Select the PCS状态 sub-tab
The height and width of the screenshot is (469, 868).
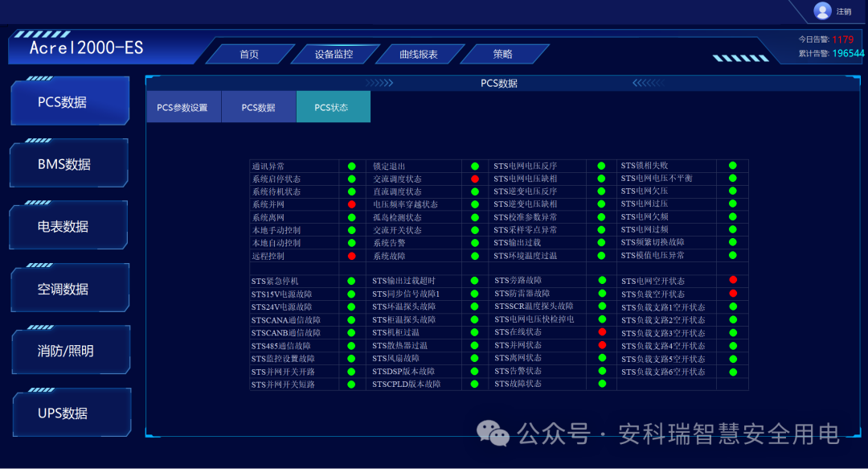coord(333,107)
